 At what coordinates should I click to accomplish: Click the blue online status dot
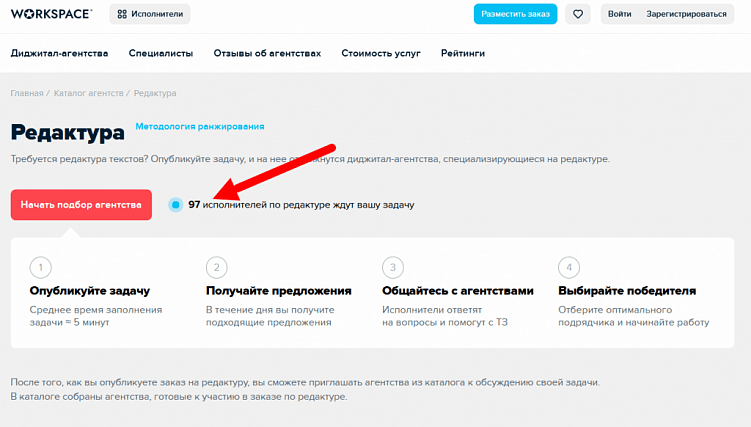pyautogui.click(x=176, y=205)
